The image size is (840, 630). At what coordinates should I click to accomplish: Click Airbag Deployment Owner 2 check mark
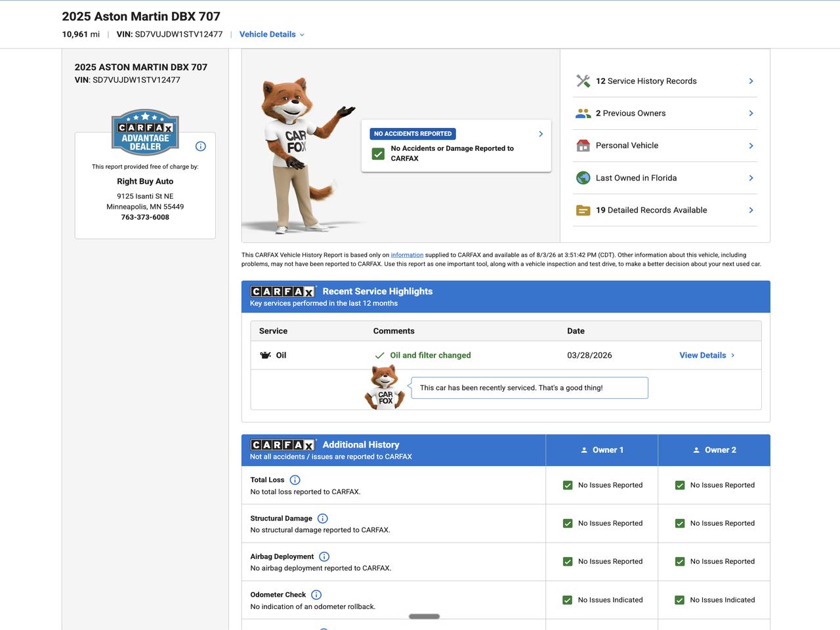tap(680, 562)
